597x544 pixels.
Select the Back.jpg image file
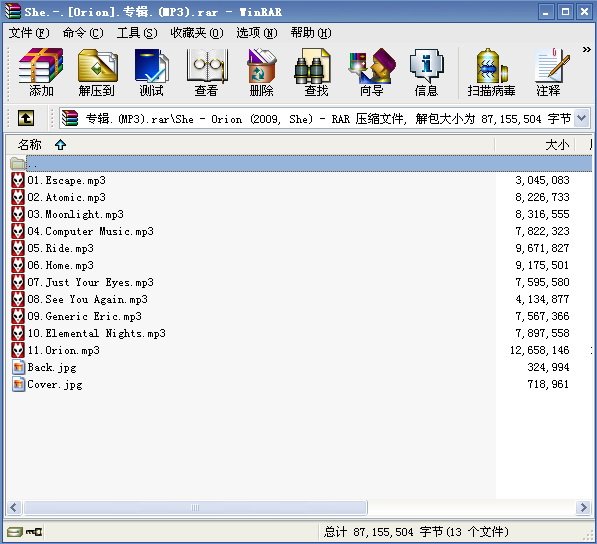52,367
